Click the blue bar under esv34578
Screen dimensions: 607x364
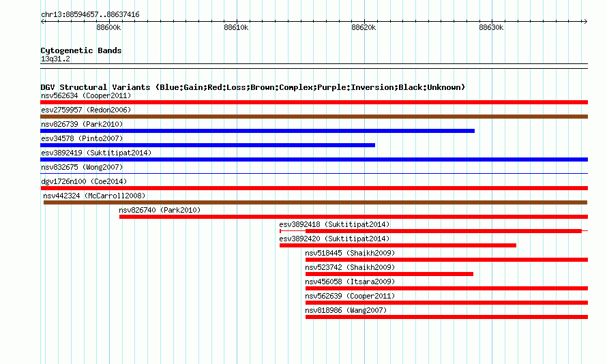[x=207, y=145]
